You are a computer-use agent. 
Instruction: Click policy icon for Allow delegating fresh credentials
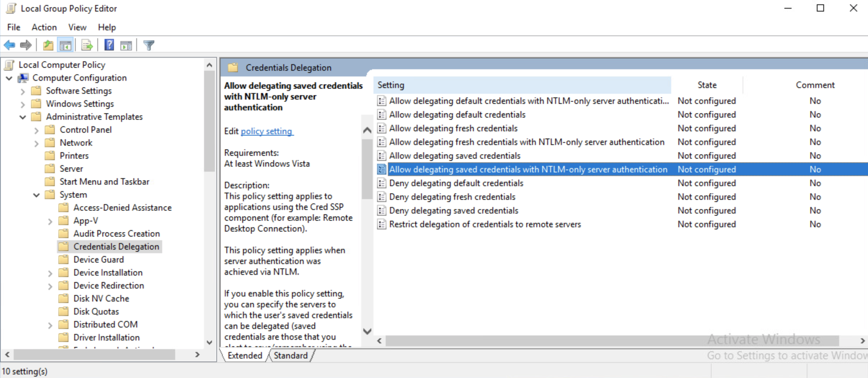[381, 128]
